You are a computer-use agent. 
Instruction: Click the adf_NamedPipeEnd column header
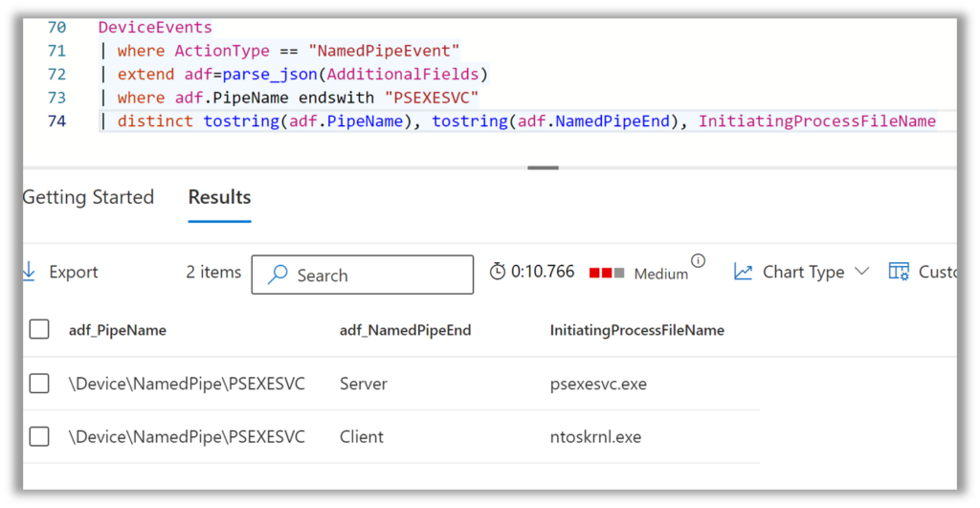click(405, 330)
